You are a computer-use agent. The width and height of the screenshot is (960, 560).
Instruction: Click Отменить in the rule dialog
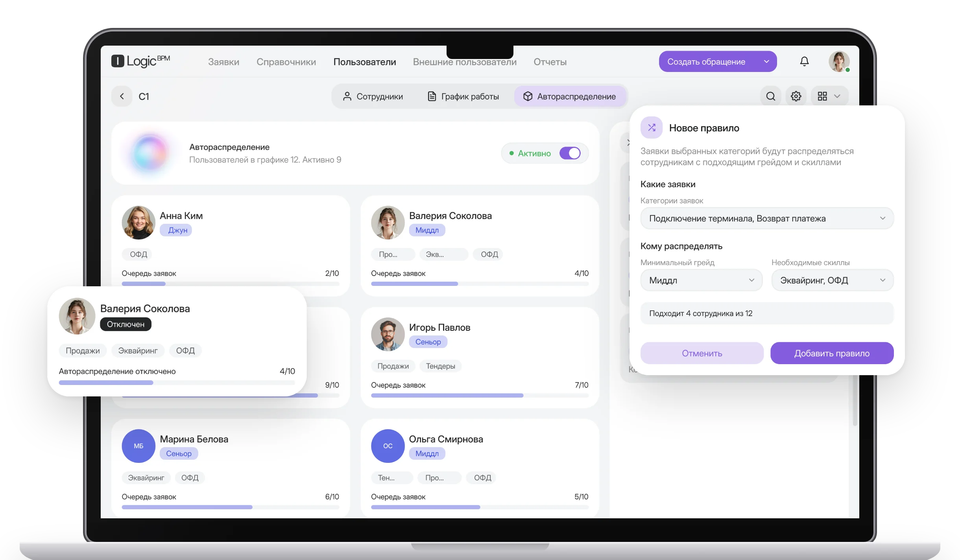(x=702, y=353)
